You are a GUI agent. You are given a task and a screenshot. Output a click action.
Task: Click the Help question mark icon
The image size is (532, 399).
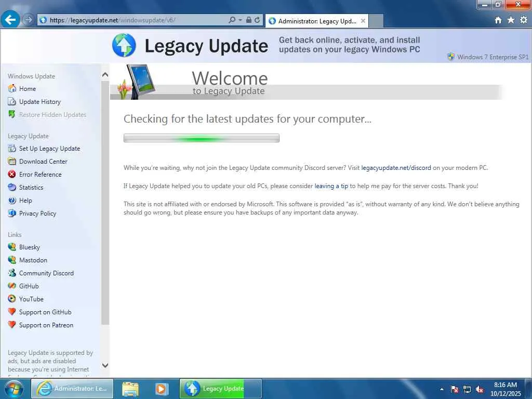tap(12, 200)
